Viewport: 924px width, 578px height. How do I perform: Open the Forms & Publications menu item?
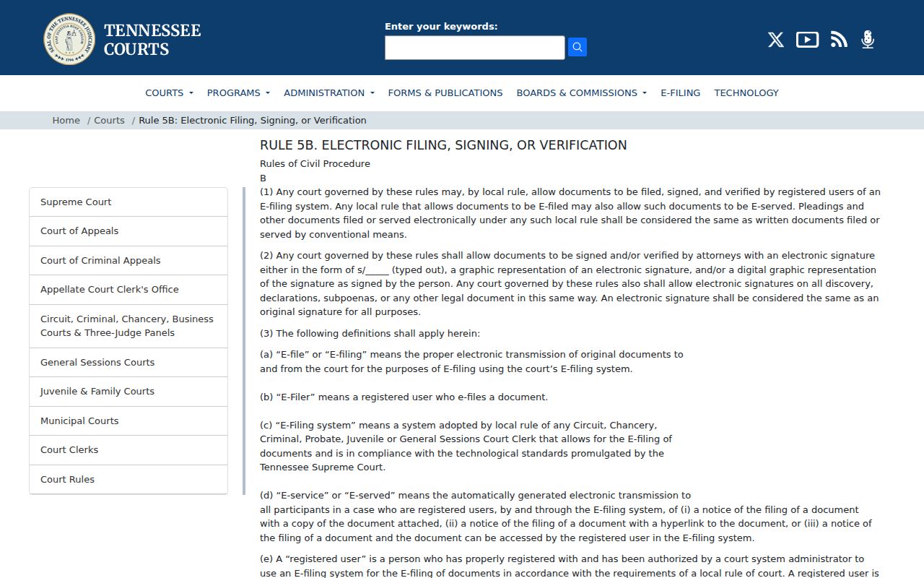pyautogui.click(x=445, y=92)
